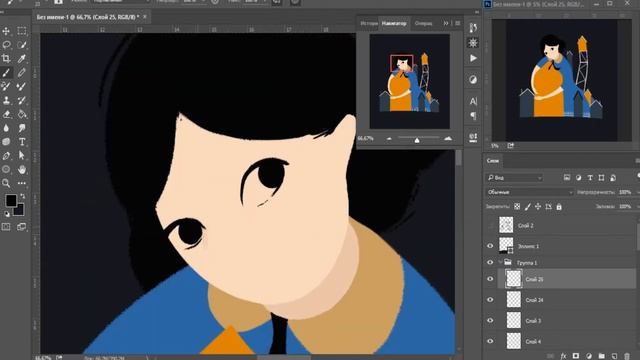This screenshot has width=640, height=360.
Task: Select the Path Selection arrow tool
Action: pyautogui.click(x=22, y=156)
